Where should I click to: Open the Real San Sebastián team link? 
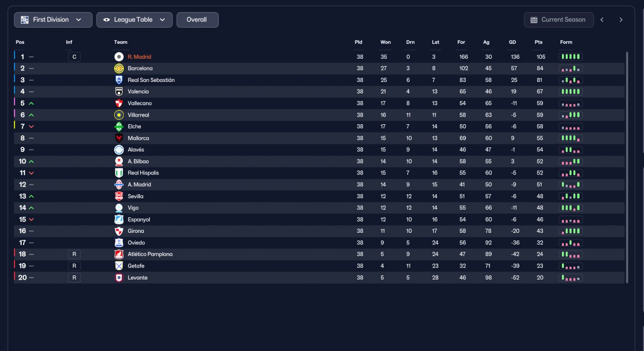pos(151,80)
